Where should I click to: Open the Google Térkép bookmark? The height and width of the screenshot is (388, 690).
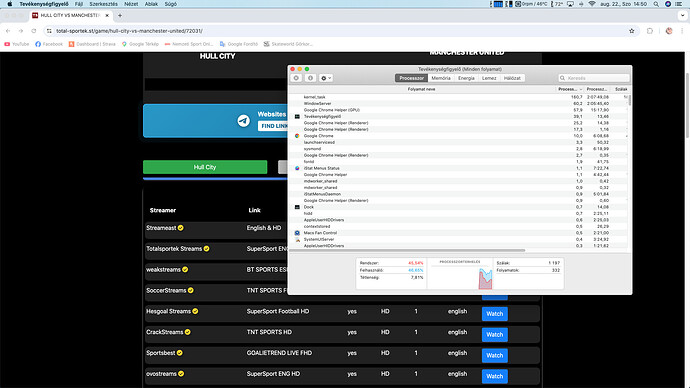tap(140, 44)
